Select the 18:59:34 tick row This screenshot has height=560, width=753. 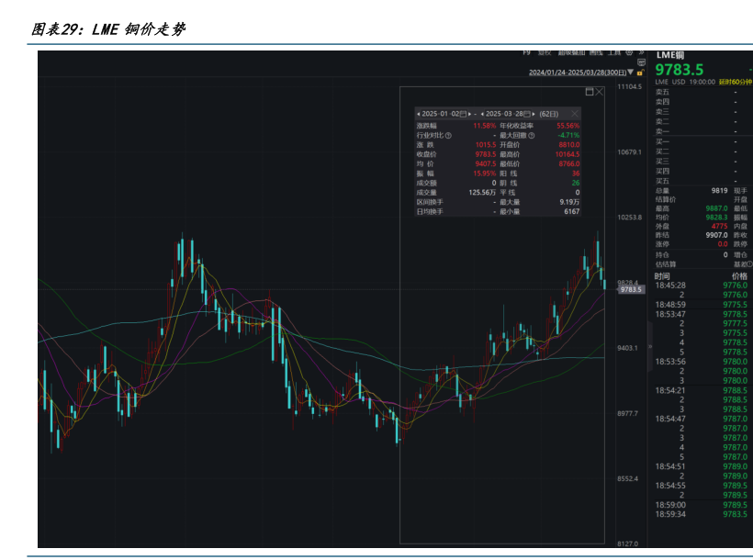point(702,514)
